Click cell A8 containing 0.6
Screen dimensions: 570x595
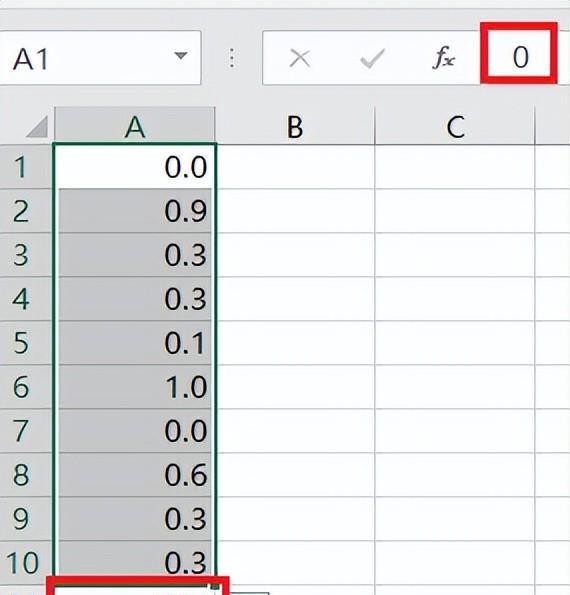coord(135,475)
